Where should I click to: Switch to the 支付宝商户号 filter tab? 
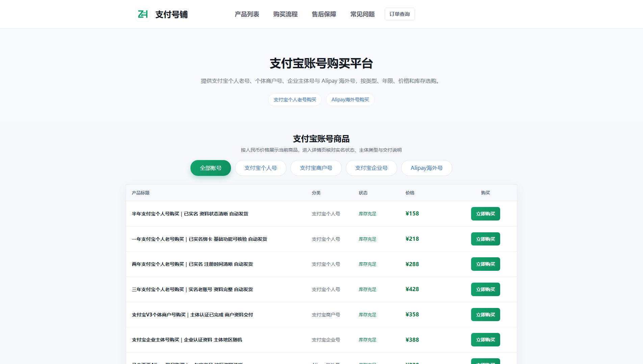pos(316,168)
